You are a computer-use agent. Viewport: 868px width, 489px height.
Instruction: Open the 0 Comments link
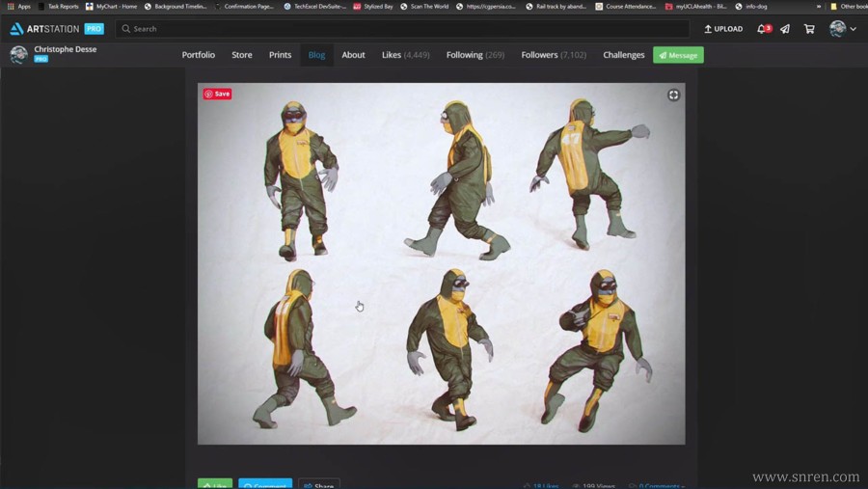[x=657, y=486]
